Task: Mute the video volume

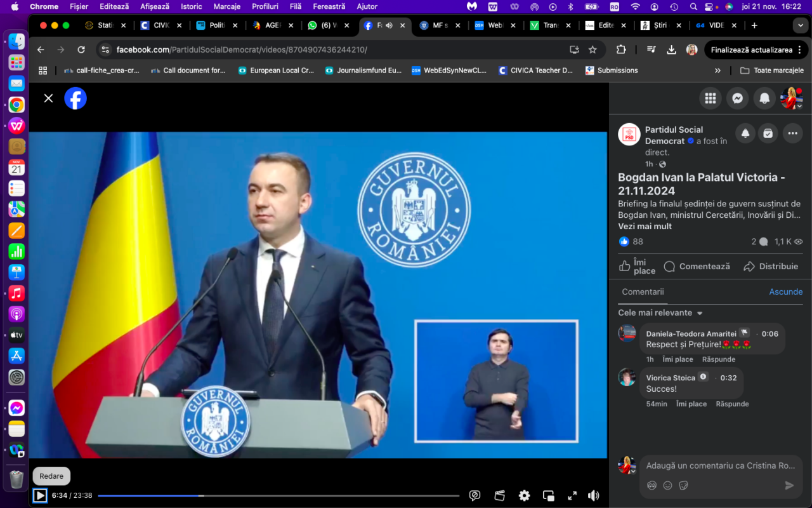Action: (x=594, y=495)
